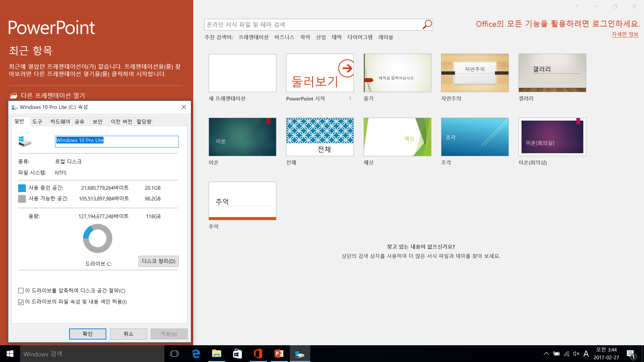Click the 학력 suggested search link
The width and height of the screenshot is (644, 362).
pyautogui.click(x=305, y=37)
